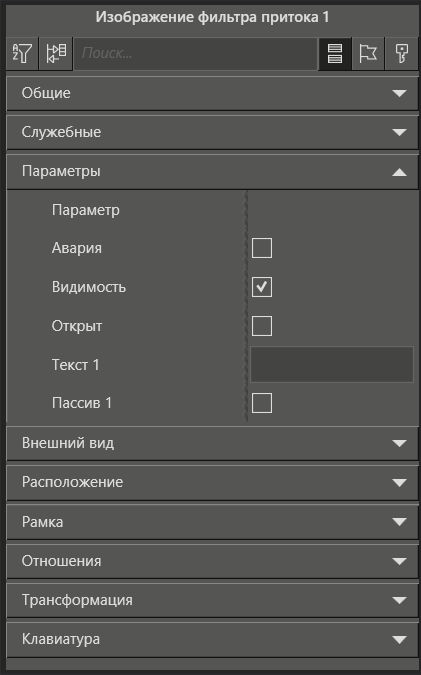Click the Текст 1 input field

331,364
